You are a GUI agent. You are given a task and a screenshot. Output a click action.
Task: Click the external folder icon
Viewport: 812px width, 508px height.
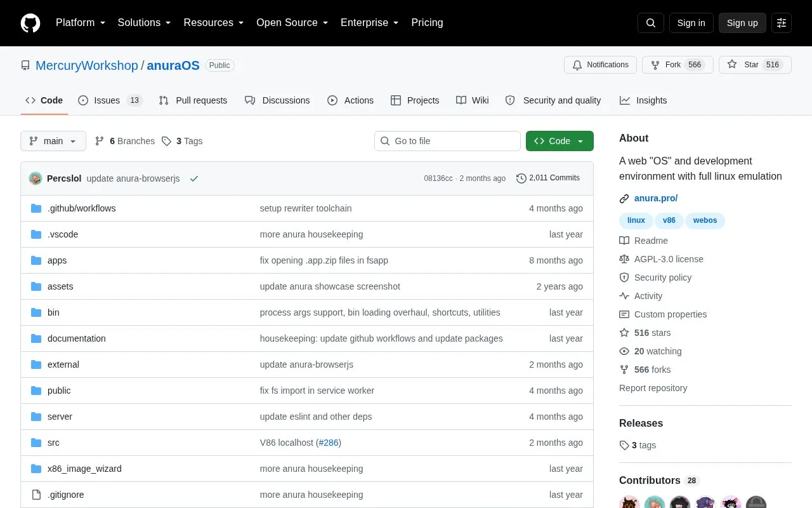[36, 364]
